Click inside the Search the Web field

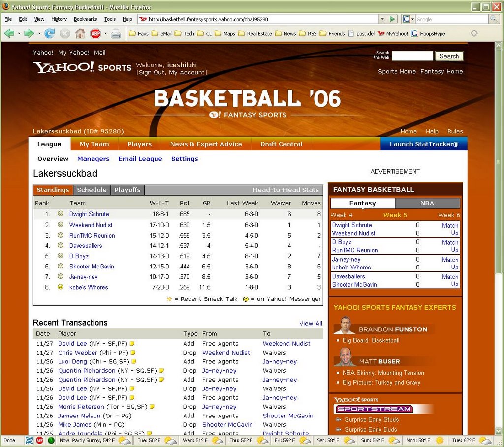[x=412, y=56]
